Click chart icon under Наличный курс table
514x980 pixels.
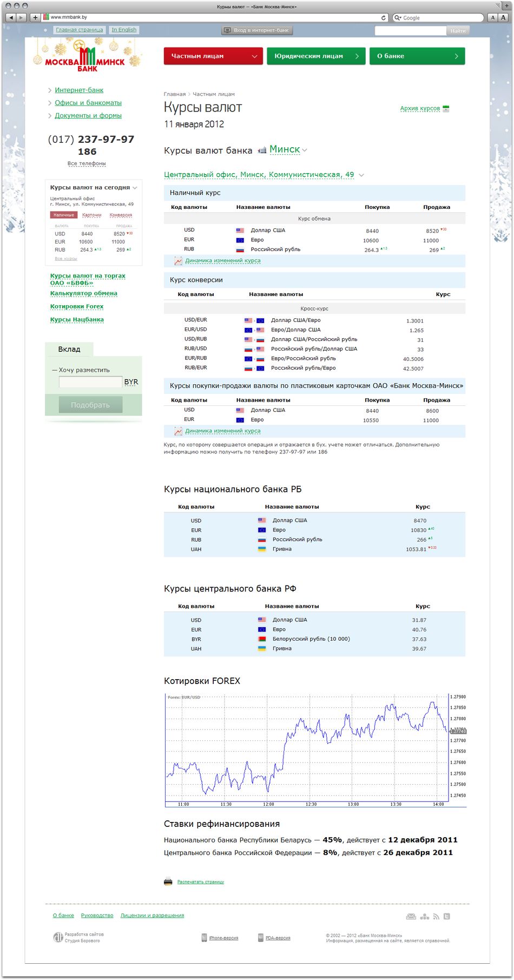pos(178,261)
